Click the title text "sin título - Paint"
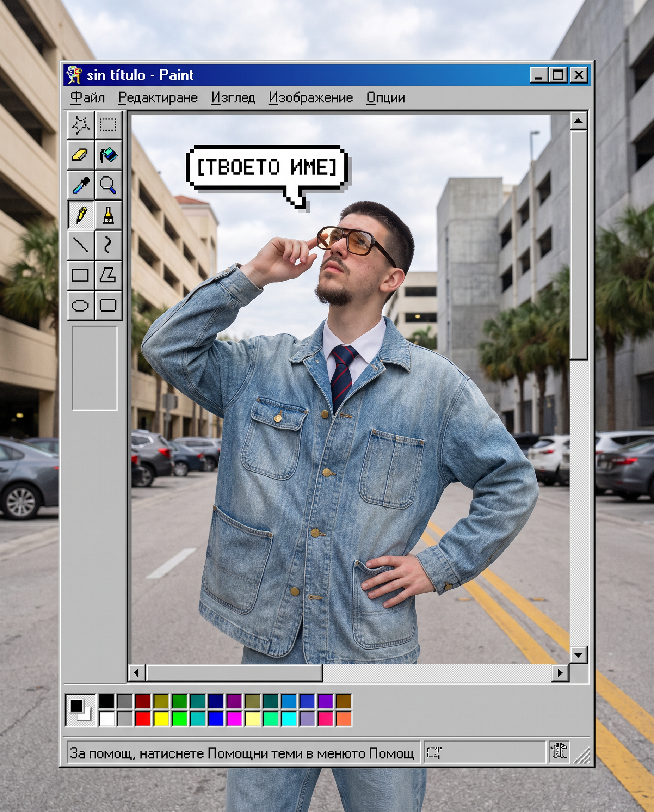The width and height of the screenshot is (654, 812). pyautogui.click(x=140, y=75)
